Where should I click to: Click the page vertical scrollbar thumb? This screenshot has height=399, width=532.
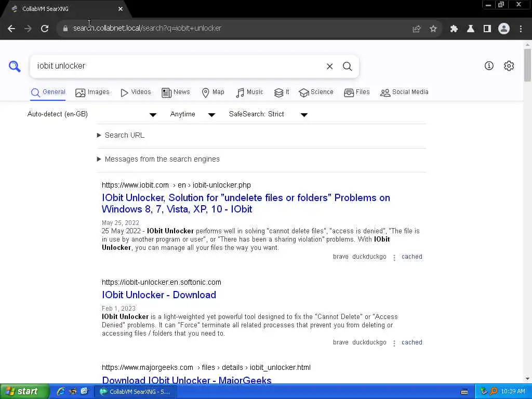(527, 65)
